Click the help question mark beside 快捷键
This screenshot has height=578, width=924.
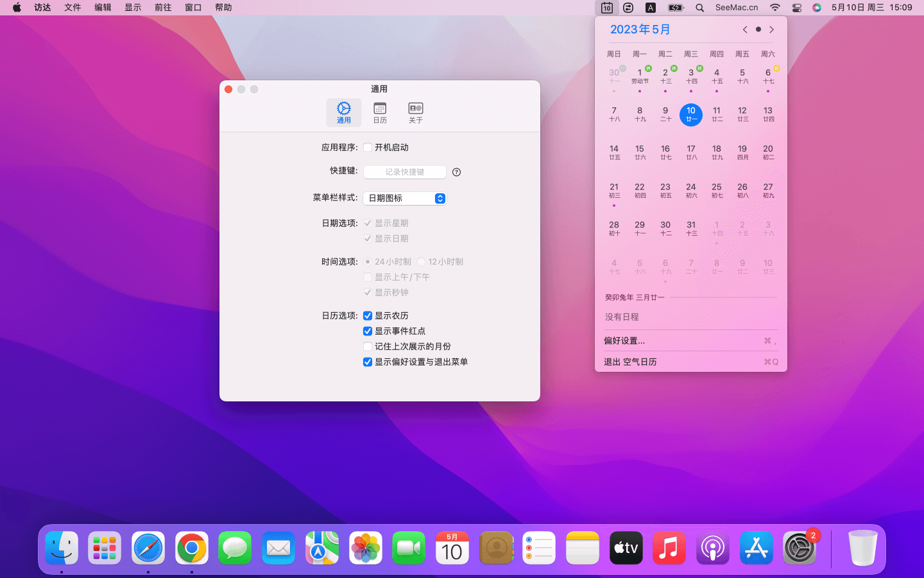[456, 172]
